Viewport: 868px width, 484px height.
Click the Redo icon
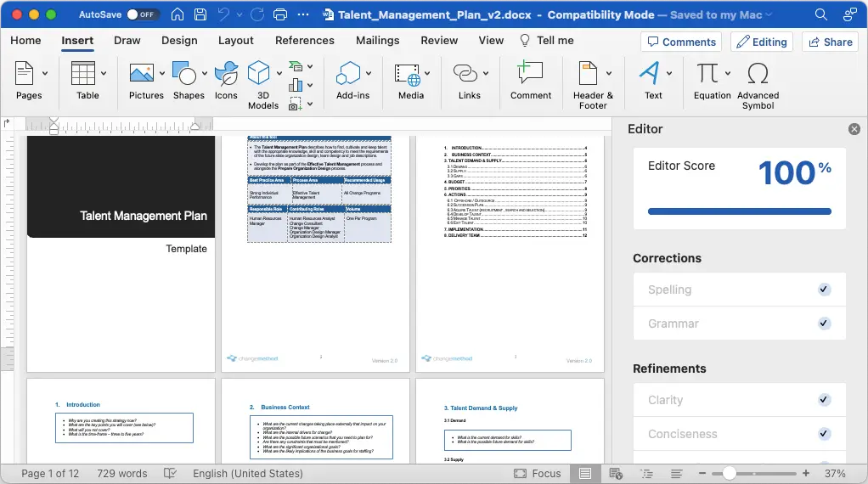257,14
